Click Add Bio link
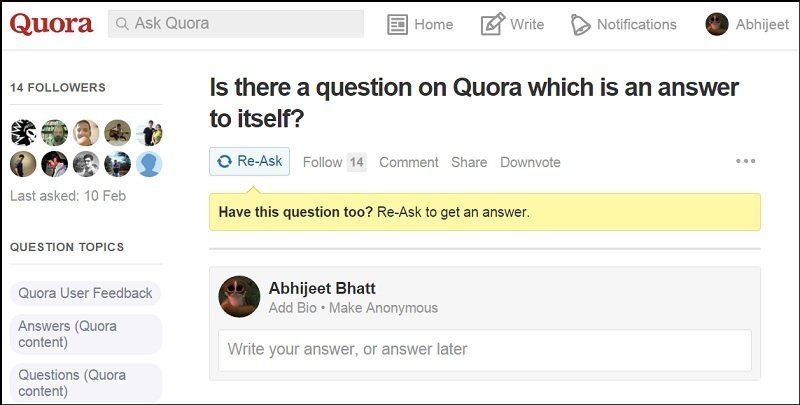Screen dimensions: 800x405 pos(292,308)
